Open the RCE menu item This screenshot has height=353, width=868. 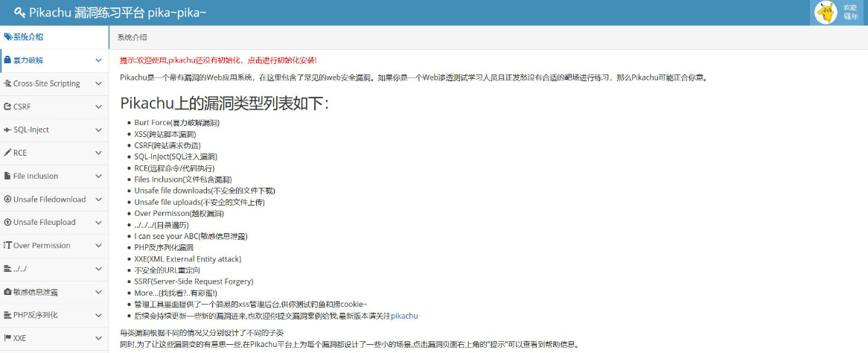[54, 153]
